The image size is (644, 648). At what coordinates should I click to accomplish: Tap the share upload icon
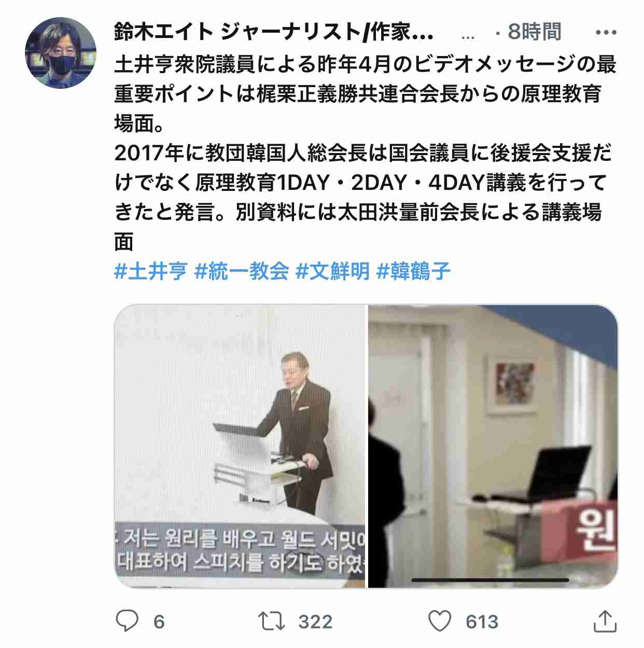604,621
